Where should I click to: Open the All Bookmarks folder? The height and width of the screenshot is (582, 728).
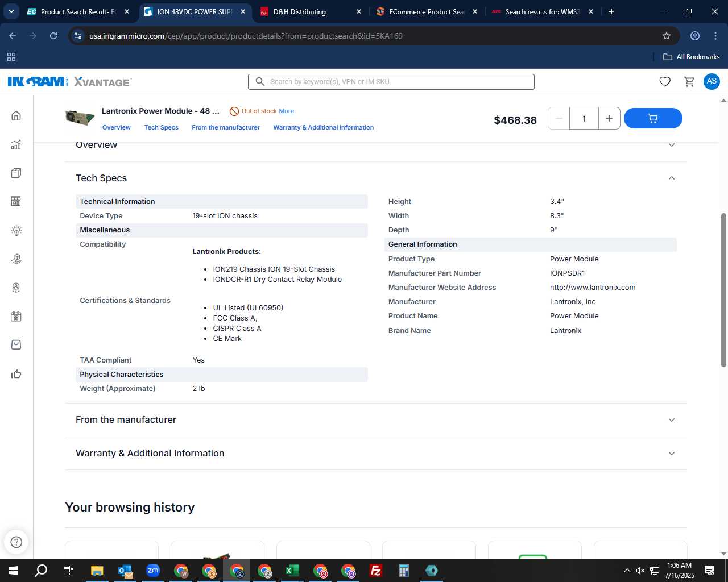pos(692,57)
